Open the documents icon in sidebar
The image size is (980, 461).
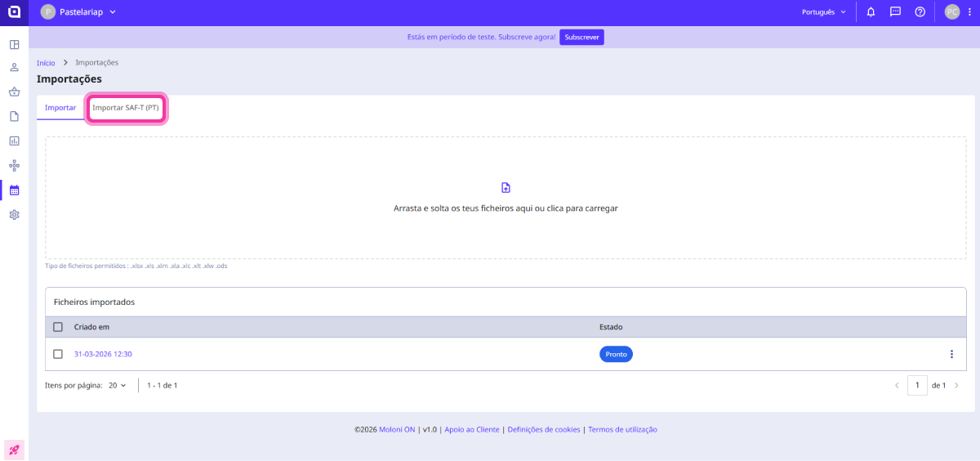coord(14,116)
